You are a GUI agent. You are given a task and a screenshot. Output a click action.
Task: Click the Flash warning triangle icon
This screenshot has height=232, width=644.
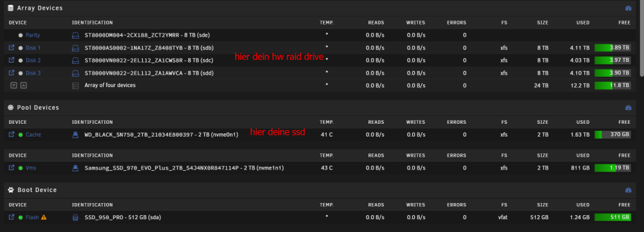coord(44,217)
